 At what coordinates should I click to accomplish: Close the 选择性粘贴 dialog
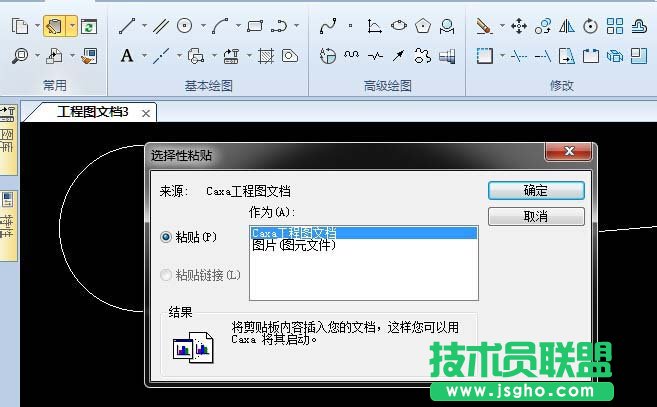(569, 151)
